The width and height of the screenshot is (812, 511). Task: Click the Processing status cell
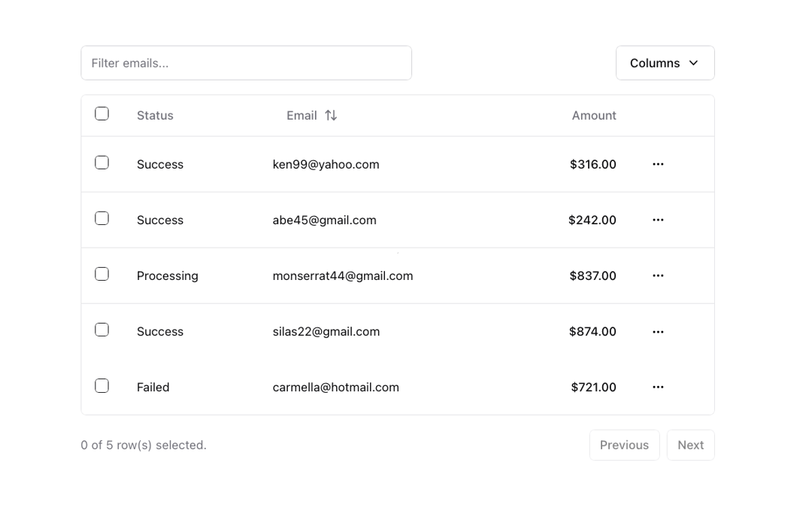(x=167, y=275)
